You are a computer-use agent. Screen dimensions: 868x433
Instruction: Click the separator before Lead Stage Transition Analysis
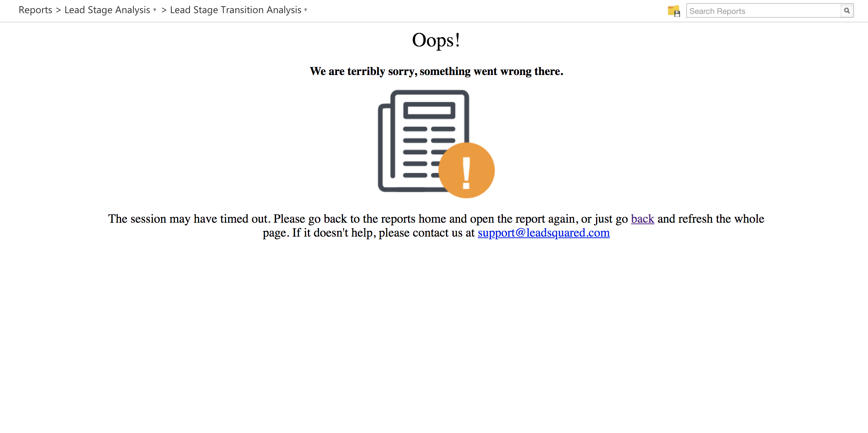click(164, 10)
